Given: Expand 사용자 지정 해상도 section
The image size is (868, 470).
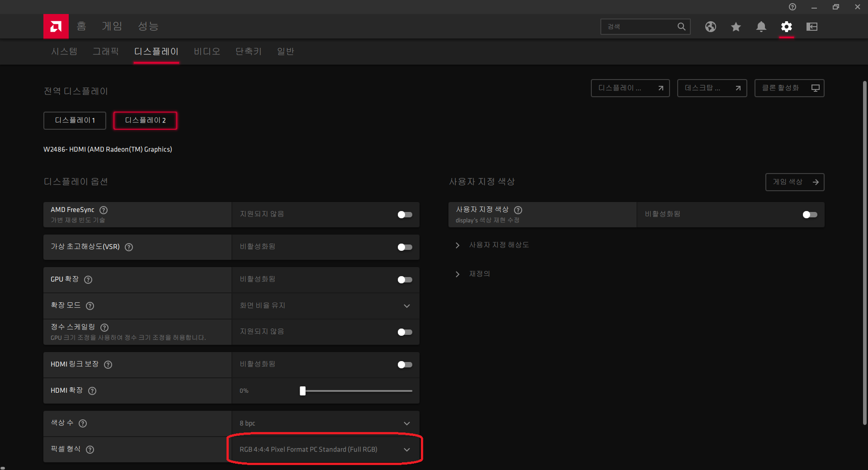Looking at the screenshot, I should (493, 245).
